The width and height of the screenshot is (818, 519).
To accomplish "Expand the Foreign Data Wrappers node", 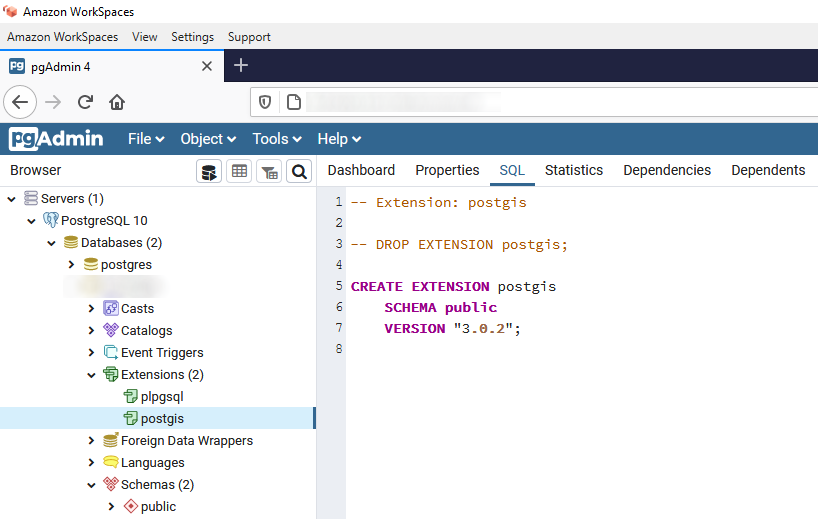I will [91, 440].
